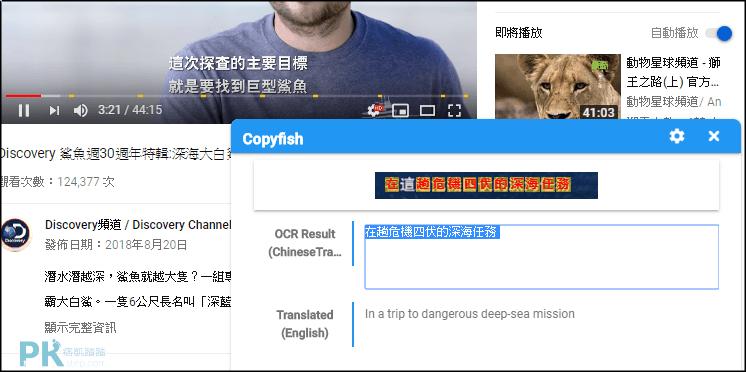Switch to miniplayer mode
Screen dimensions: 746x372
(401, 111)
